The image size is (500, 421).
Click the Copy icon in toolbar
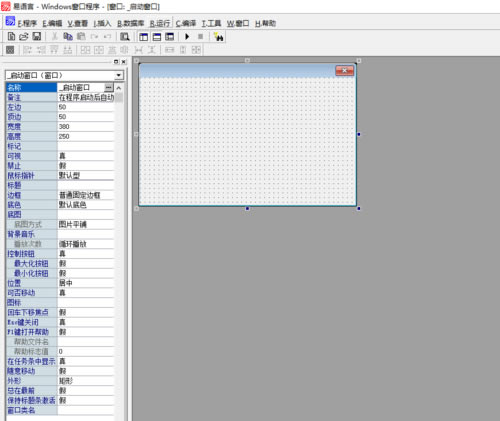(x=68, y=36)
